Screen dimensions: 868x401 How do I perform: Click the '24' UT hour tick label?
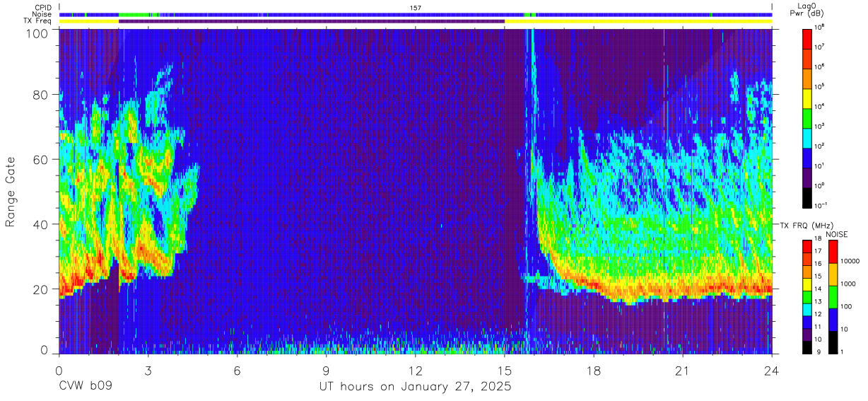(x=772, y=371)
